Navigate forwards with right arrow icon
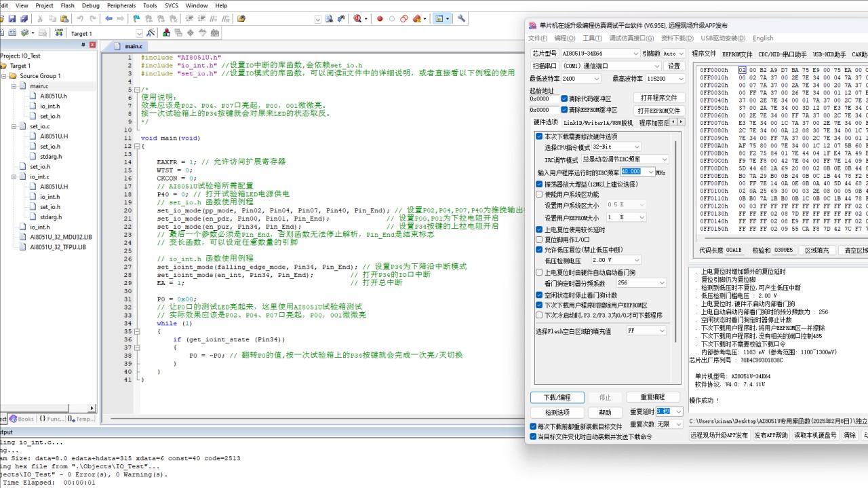Viewport: 868px width, 488px height. [x=121, y=18]
